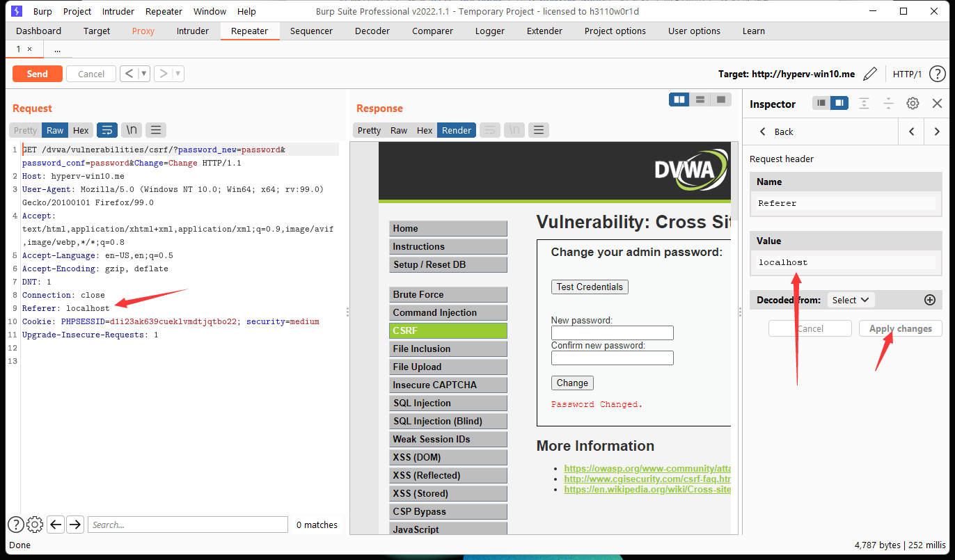Viewport: 955px width, 560px height.
Task: Switch Request view to Raw
Action: point(55,130)
